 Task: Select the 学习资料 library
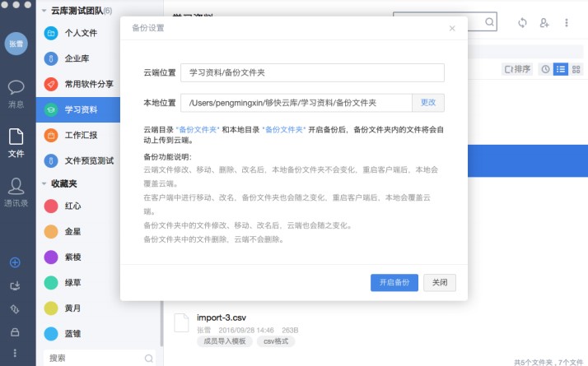coord(78,109)
